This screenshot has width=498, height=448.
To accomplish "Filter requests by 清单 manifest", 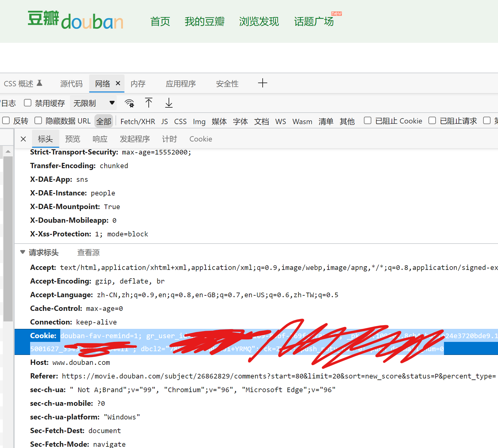I will click(326, 121).
